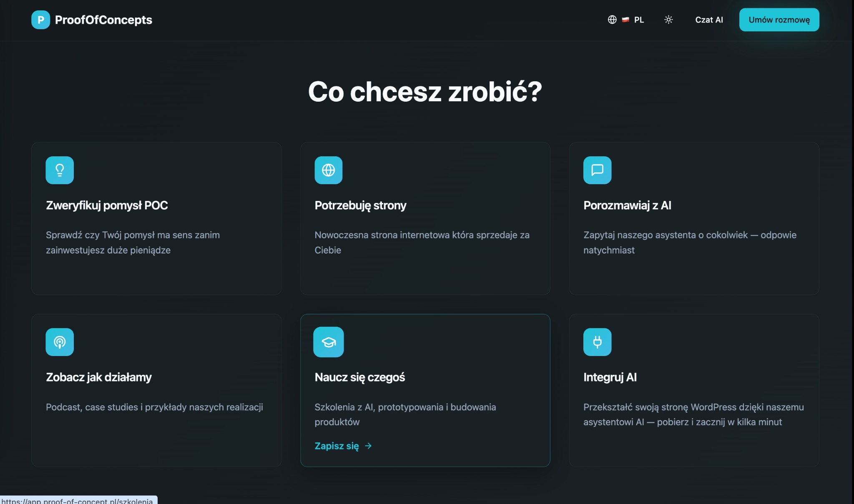Select the graduation cap icon on Naucz się czegoś
This screenshot has width=854, height=504.
click(329, 342)
